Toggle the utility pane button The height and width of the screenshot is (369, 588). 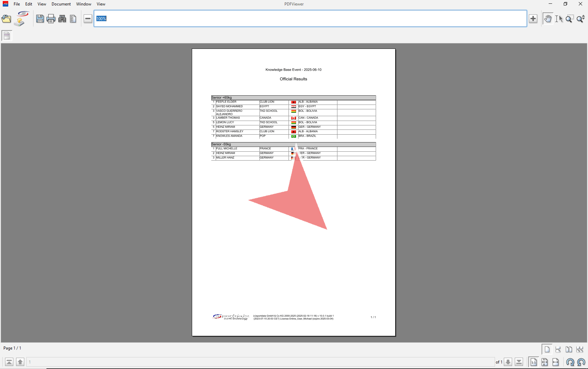[x=7, y=36]
